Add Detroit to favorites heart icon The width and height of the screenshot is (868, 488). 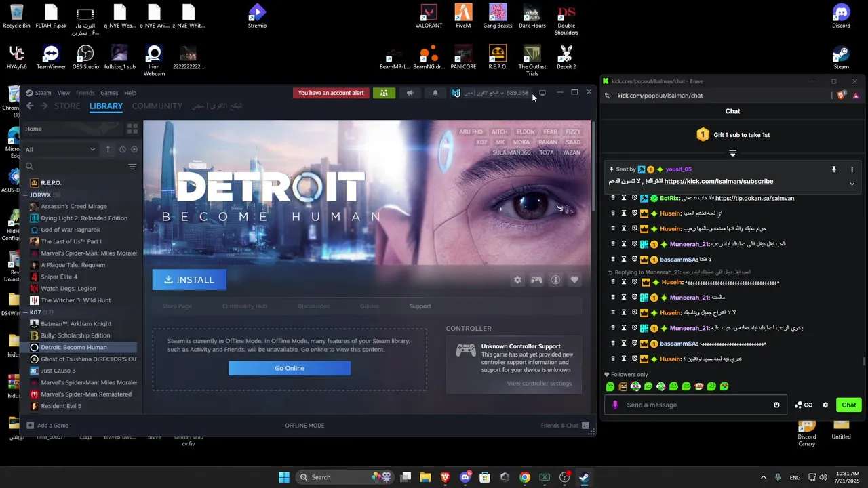574,280
